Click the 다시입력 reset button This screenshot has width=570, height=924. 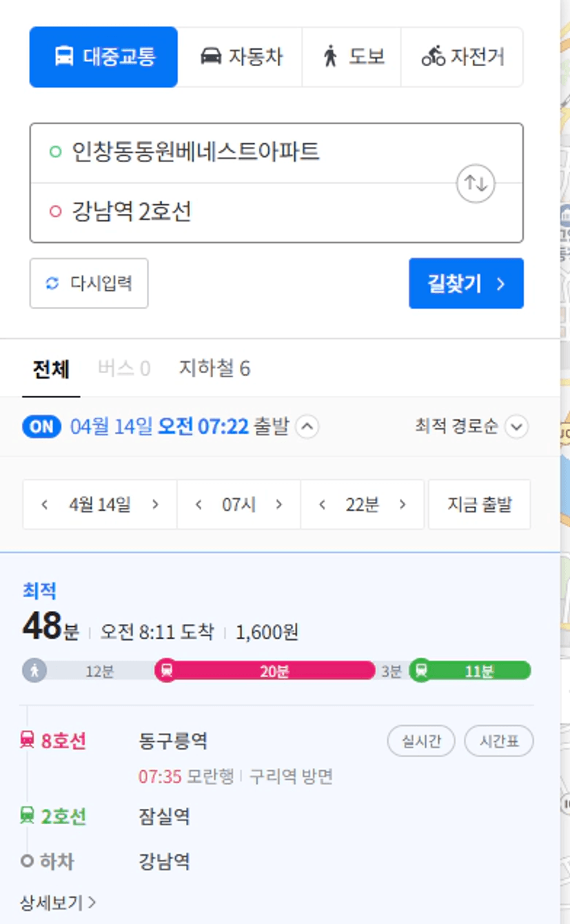(x=89, y=283)
